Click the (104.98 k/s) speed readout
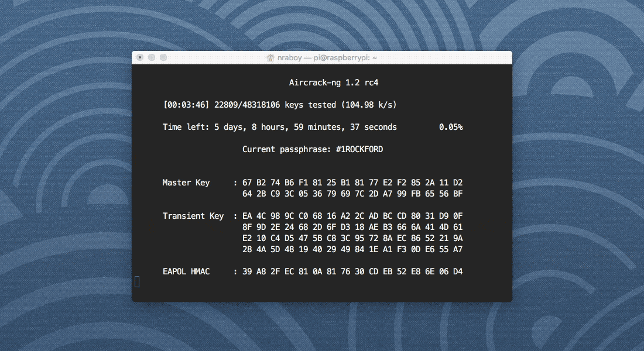The width and height of the screenshot is (644, 351). tap(368, 105)
